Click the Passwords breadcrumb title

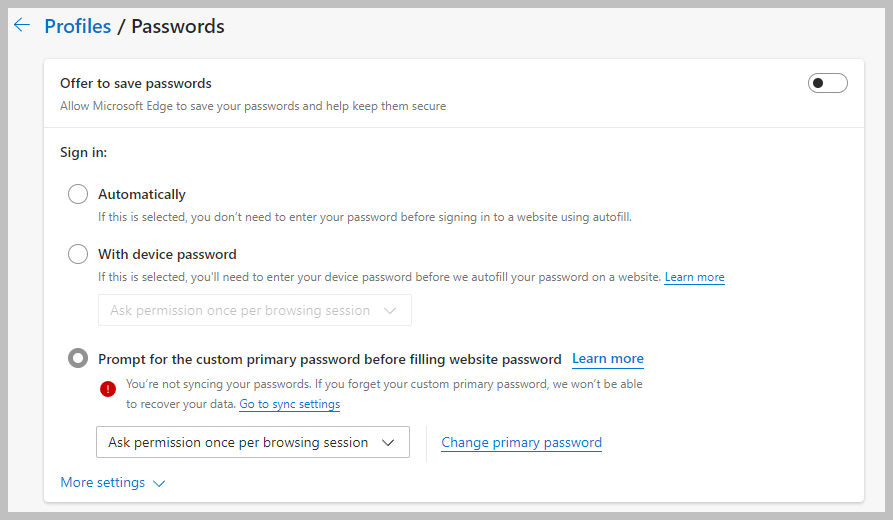[x=178, y=27]
